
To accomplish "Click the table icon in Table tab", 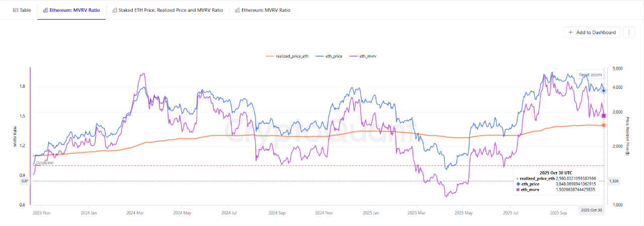I will tap(15, 10).
